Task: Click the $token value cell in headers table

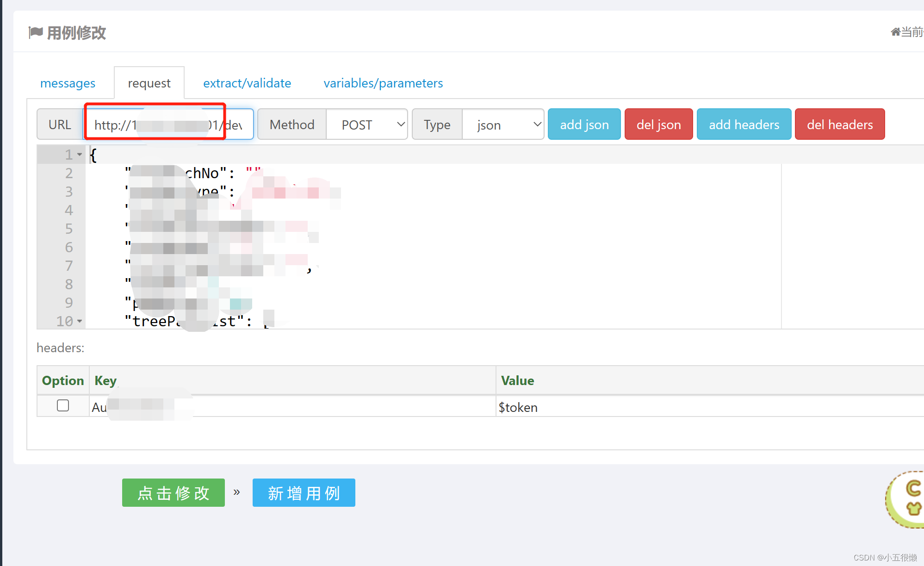Action: (x=518, y=407)
